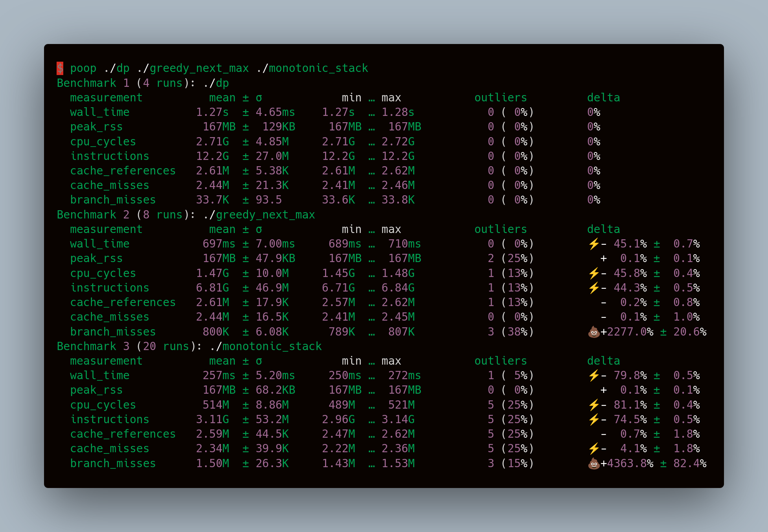
Task: Click ./greedy_next_max in the command line
Action: pyautogui.click(x=193, y=68)
